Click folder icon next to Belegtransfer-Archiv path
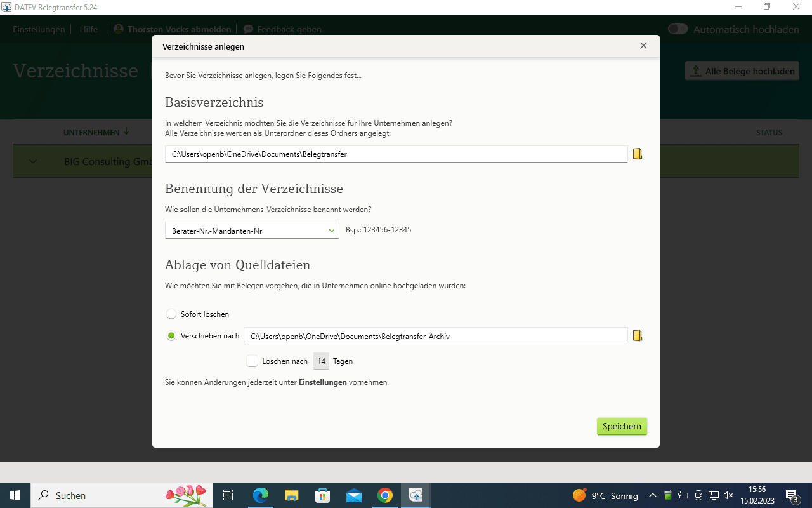 [x=638, y=335]
